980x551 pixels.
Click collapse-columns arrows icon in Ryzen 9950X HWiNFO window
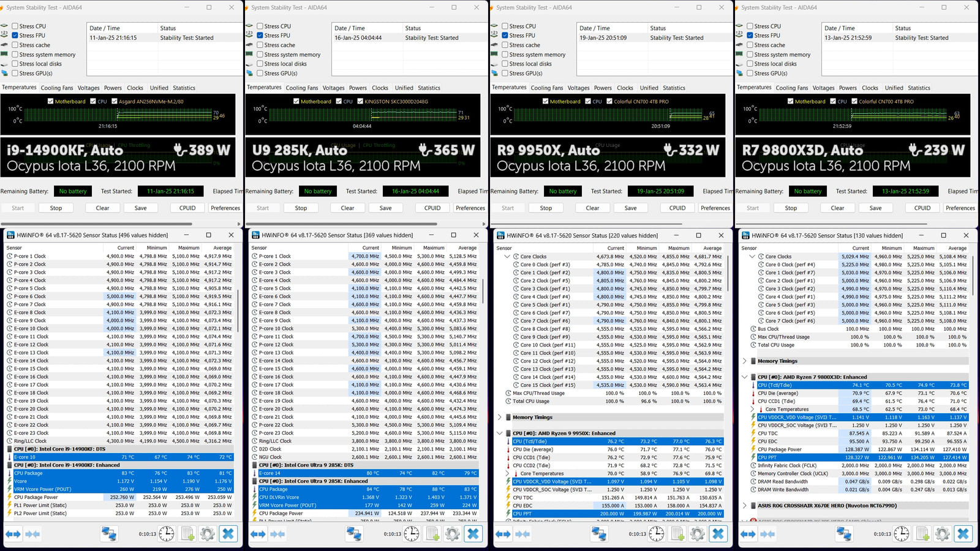pyautogui.click(x=523, y=534)
